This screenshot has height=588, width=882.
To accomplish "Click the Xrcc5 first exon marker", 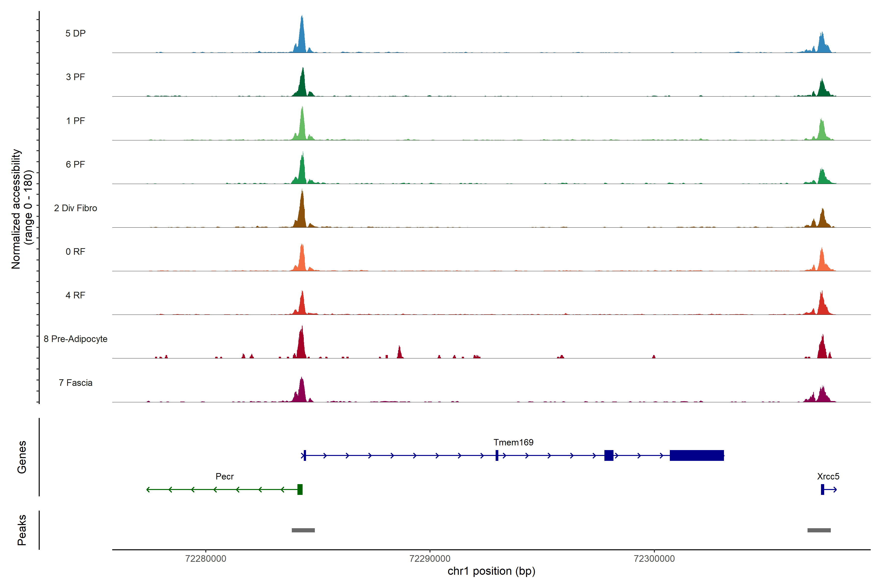I will (x=822, y=489).
